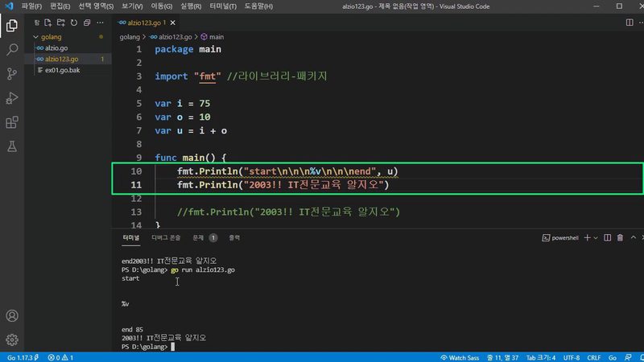
Task: Click the line and column indicator
Action: (502, 357)
